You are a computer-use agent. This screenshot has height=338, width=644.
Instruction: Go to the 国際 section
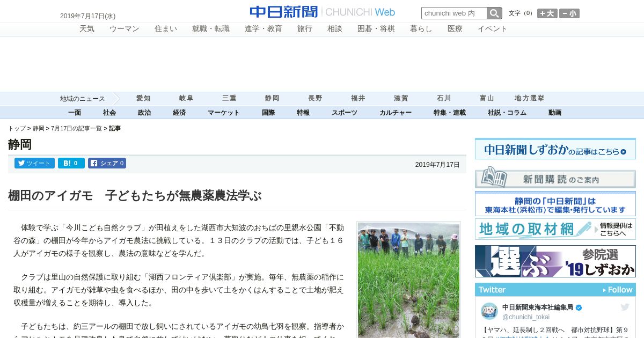click(268, 113)
